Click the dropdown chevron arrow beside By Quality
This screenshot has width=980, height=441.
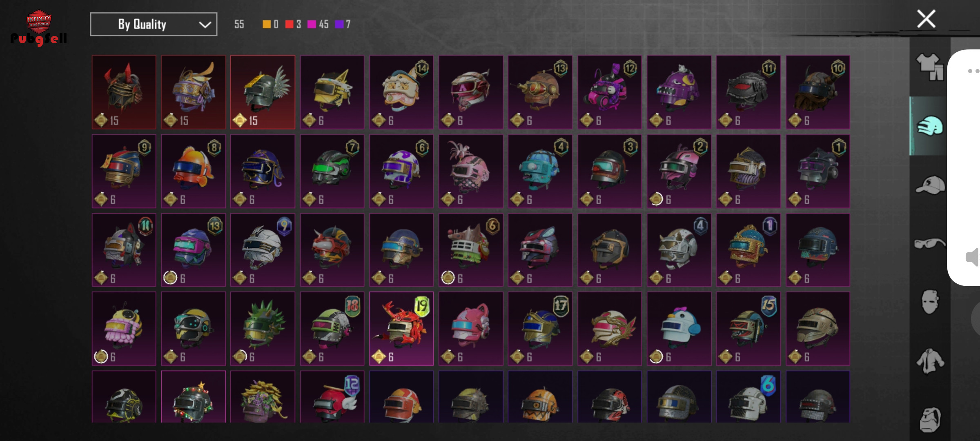(x=205, y=25)
